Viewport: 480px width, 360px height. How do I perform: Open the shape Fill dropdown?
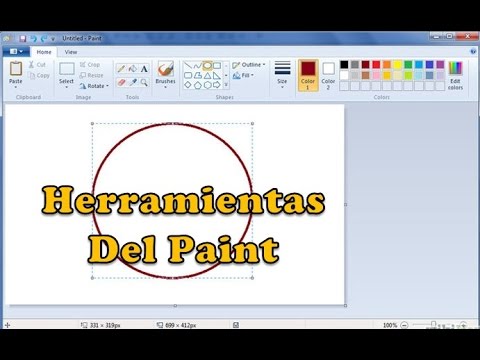coord(243,75)
